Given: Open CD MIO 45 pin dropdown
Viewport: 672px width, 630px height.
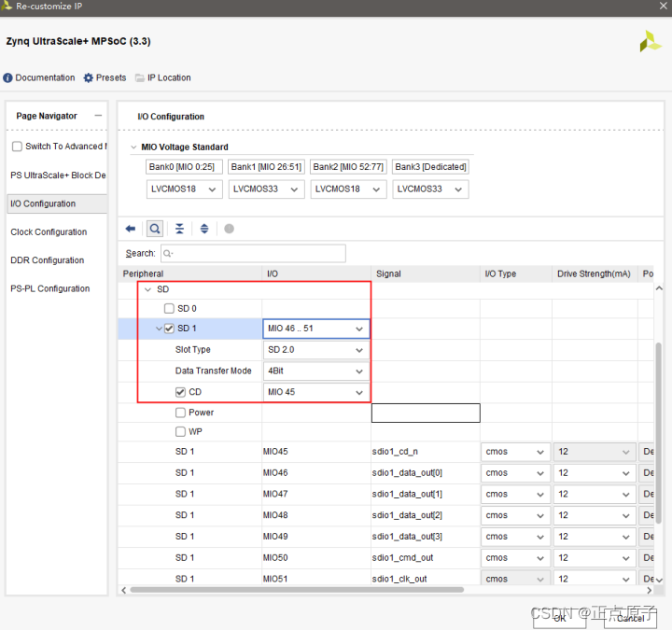Looking at the screenshot, I should (x=316, y=392).
